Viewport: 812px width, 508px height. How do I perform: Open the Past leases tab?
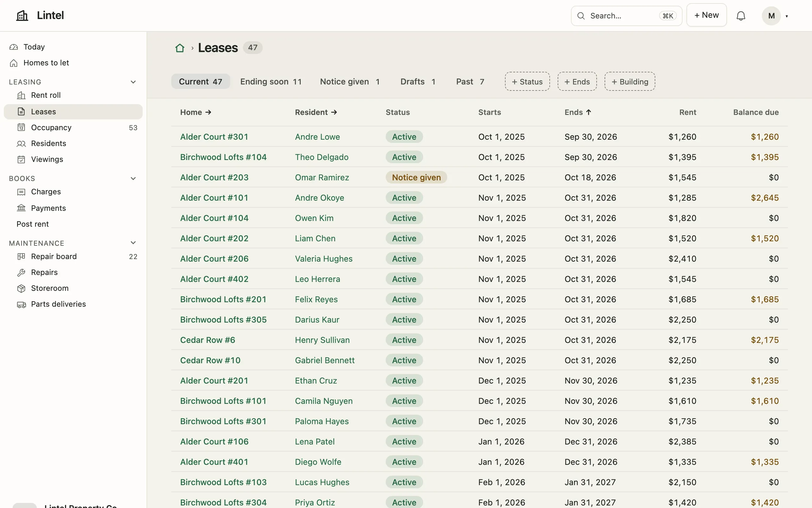[470, 82]
